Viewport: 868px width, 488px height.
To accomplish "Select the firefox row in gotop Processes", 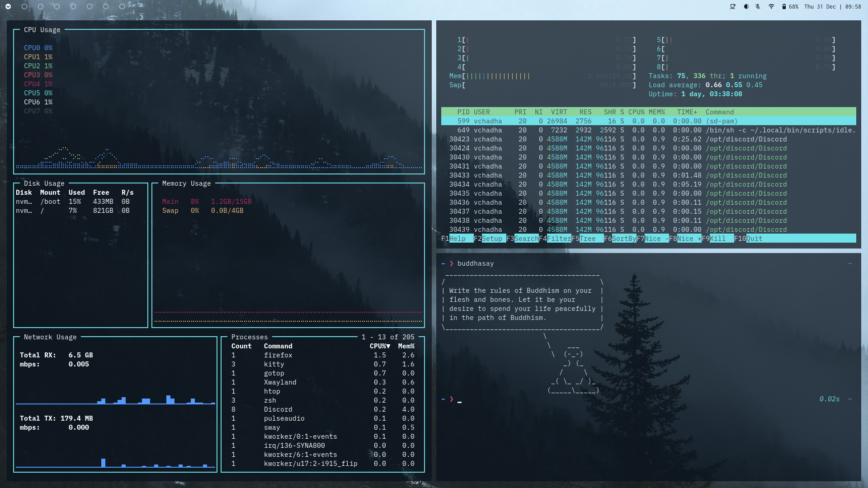I will pos(323,355).
